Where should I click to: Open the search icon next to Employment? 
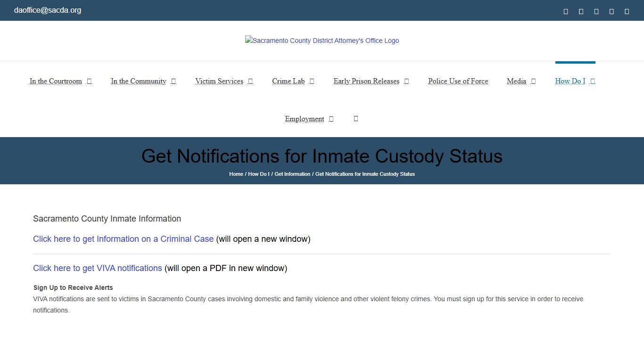tap(355, 118)
